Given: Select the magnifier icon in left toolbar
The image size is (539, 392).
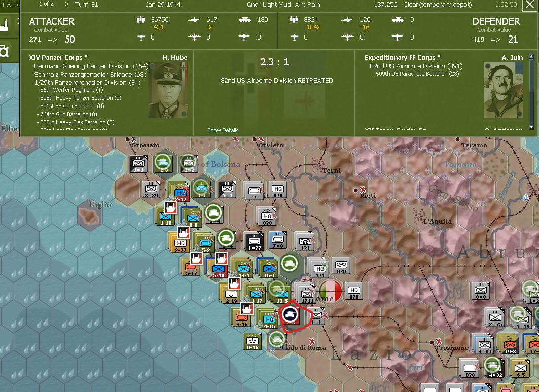Looking at the screenshot, I should (4, 52).
